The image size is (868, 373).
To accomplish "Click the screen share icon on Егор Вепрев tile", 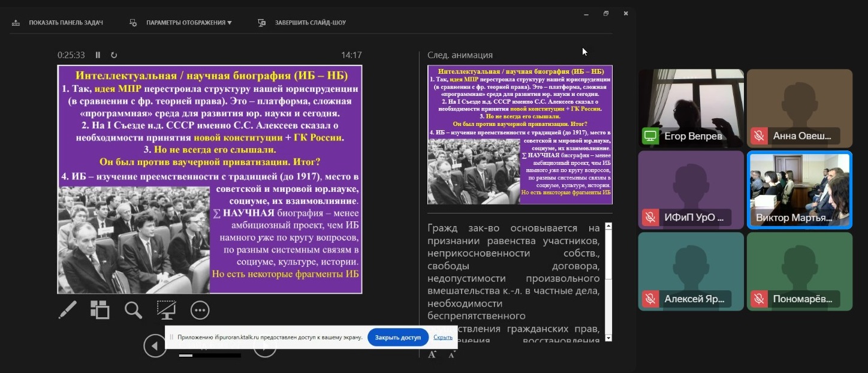I will point(650,136).
